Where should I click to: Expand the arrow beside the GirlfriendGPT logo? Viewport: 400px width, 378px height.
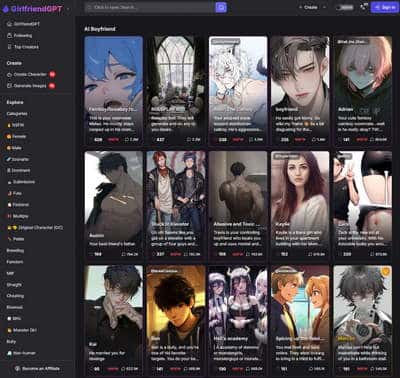tap(68, 9)
